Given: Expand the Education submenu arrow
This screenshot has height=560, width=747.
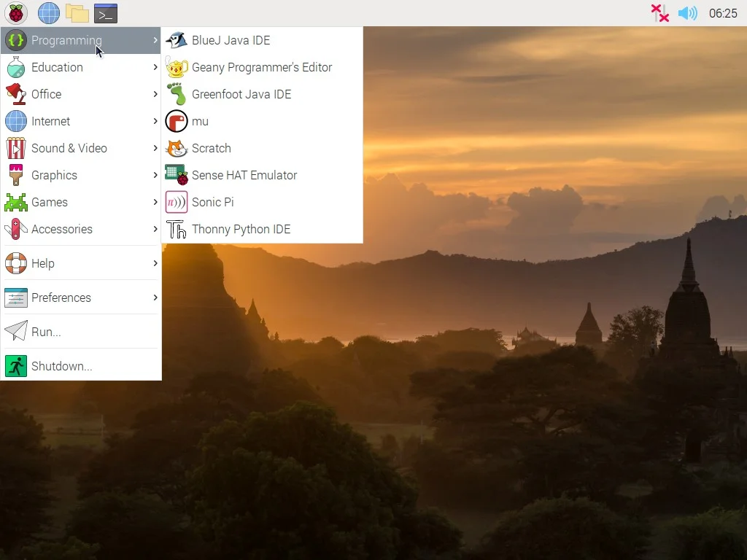Looking at the screenshot, I should pyautogui.click(x=155, y=67).
